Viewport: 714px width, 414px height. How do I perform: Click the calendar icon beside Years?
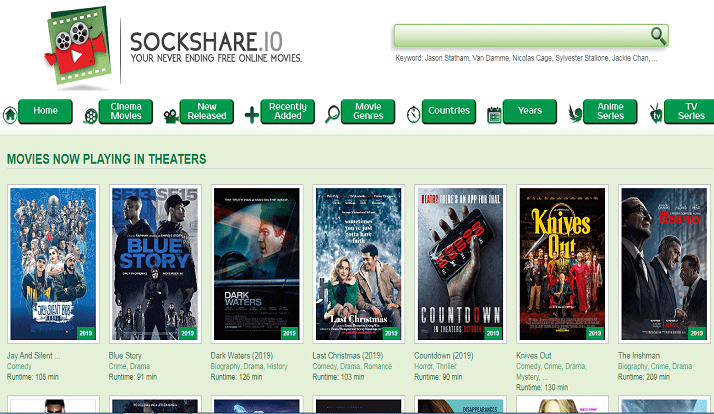(x=494, y=115)
